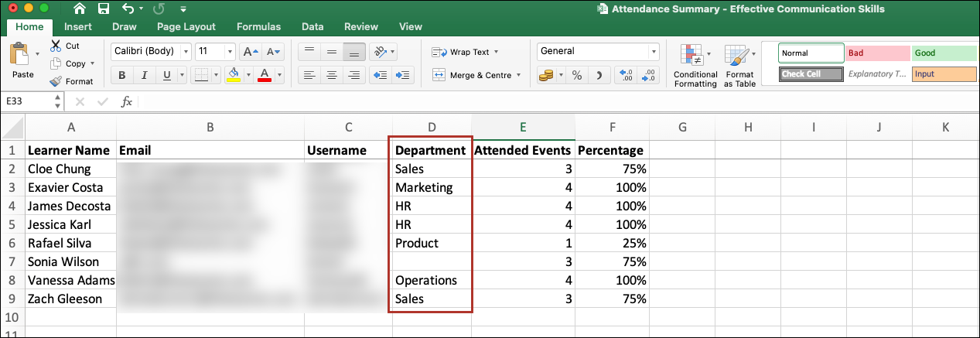
Task: Click the percent style icon
Action: coord(577,75)
